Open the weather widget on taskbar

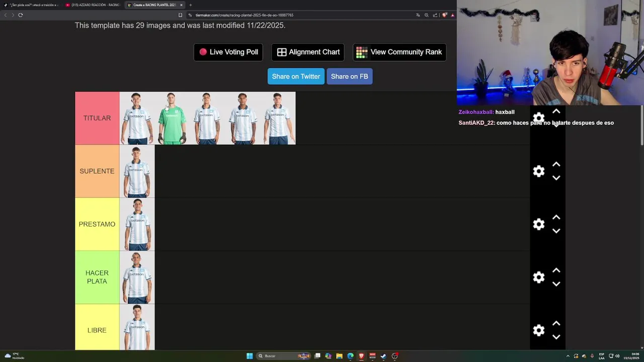click(14, 356)
